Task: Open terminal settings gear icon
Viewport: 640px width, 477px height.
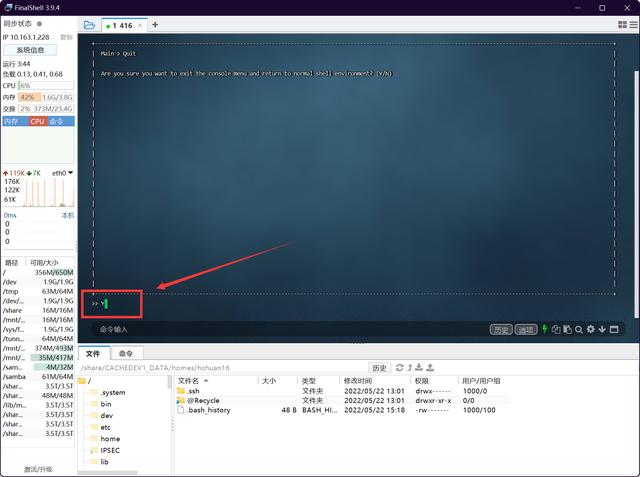Action: point(590,329)
